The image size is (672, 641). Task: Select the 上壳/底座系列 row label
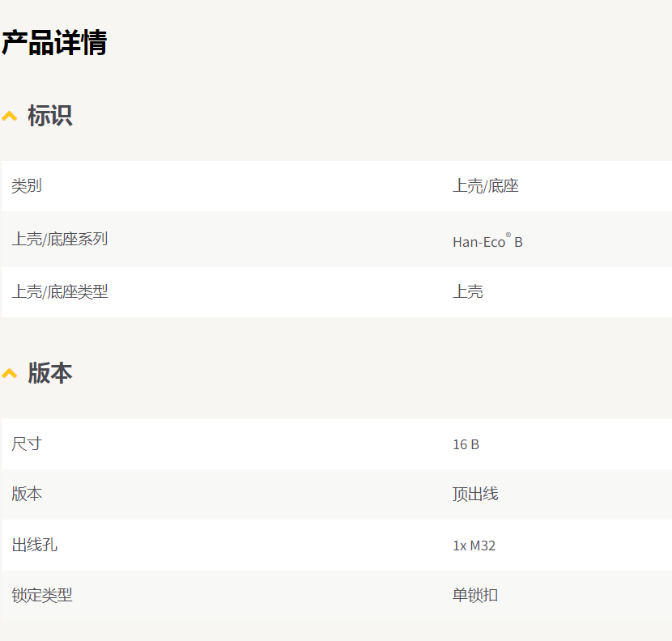tap(59, 240)
